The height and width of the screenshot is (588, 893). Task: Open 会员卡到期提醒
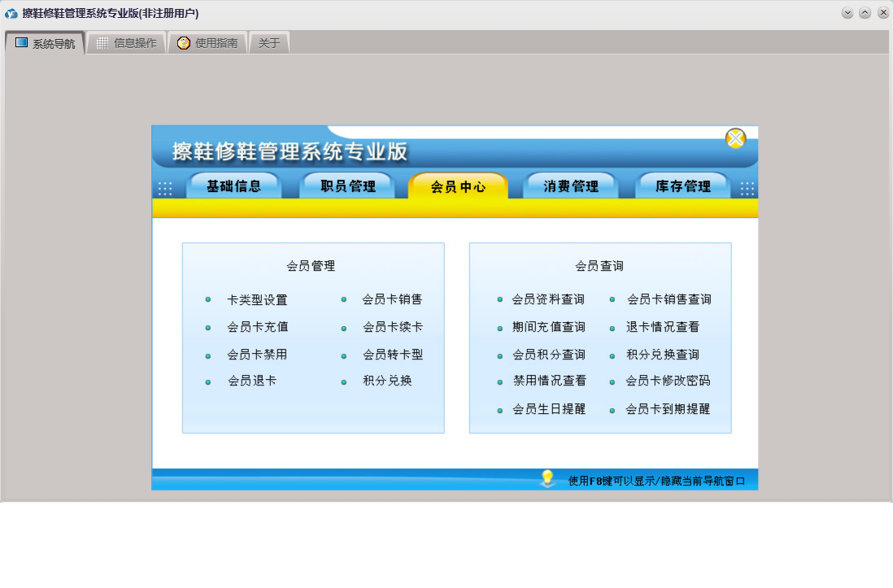click(668, 409)
